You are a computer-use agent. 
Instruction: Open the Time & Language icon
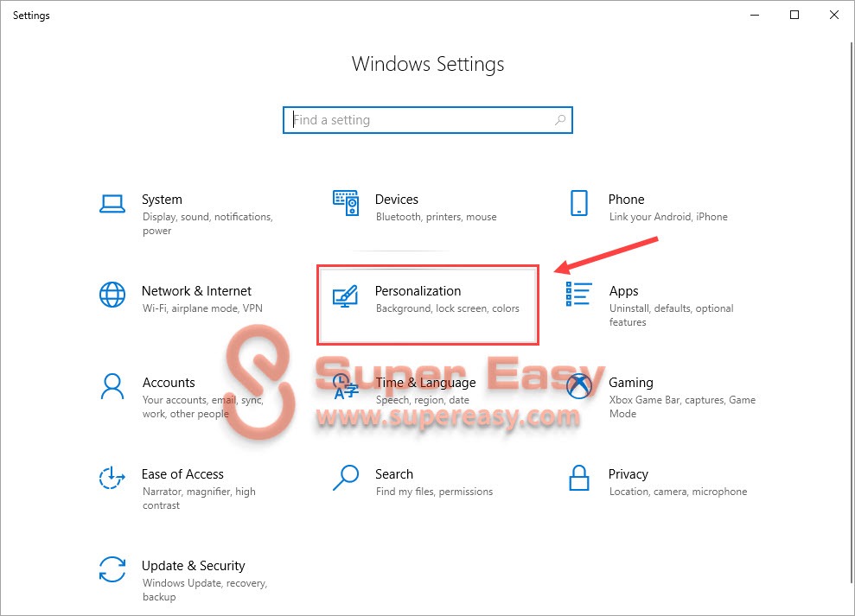coord(346,386)
